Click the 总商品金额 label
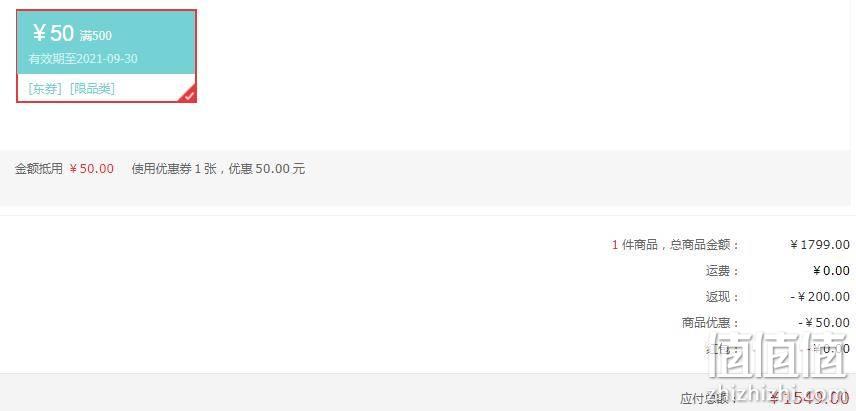This screenshot has height=411, width=856. 704,245
